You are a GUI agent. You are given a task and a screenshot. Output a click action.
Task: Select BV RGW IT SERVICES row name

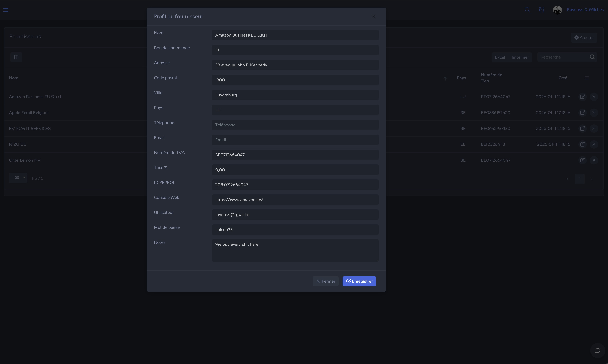[x=30, y=129]
